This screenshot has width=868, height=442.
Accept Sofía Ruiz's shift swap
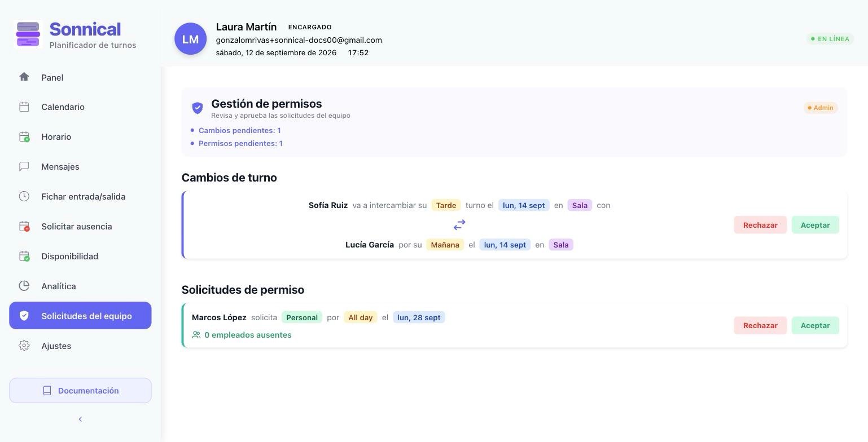pos(815,225)
